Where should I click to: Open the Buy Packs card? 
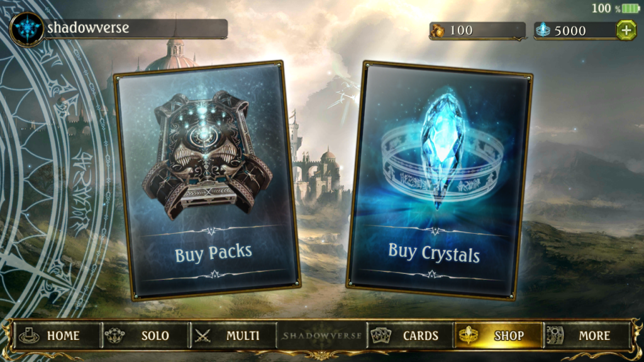pyautogui.click(x=208, y=180)
